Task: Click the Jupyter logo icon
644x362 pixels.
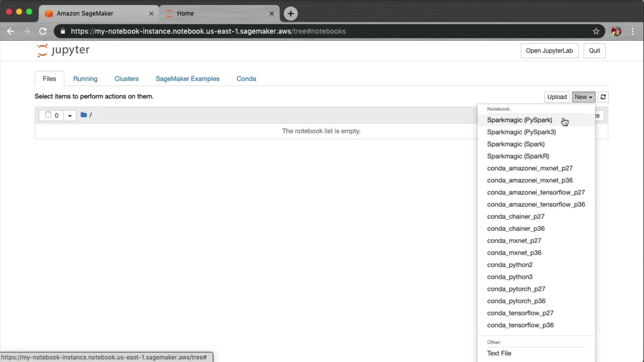Action: tap(43, 51)
